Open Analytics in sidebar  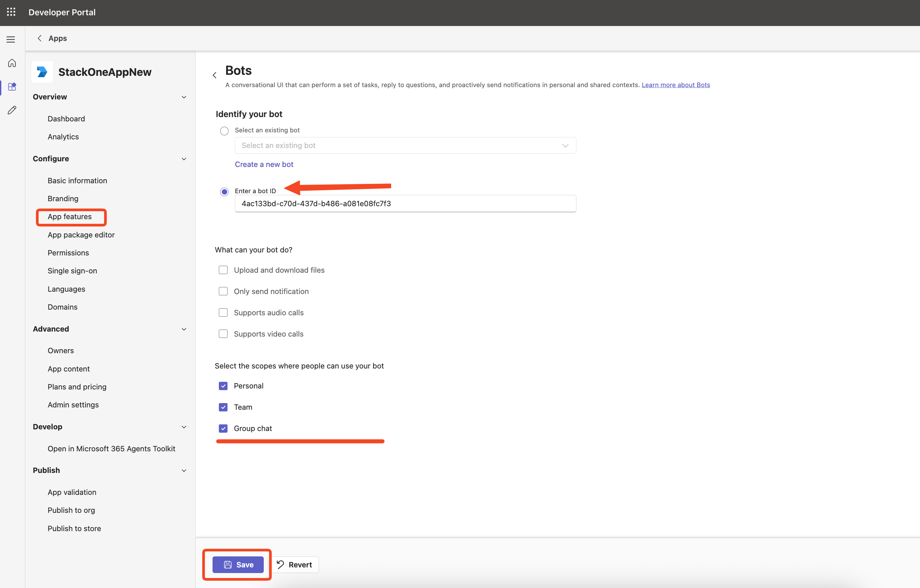click(63, 137)
